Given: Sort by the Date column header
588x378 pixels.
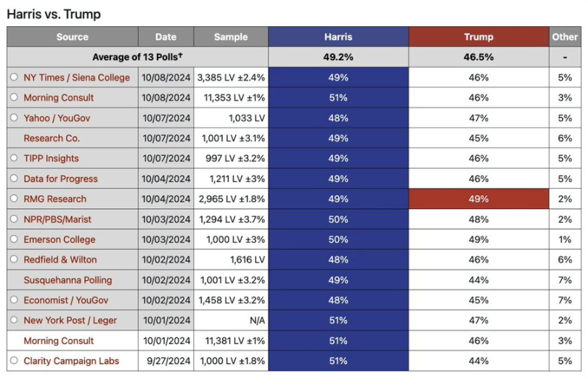Looking at the screenshot, I should coord(166,37).
